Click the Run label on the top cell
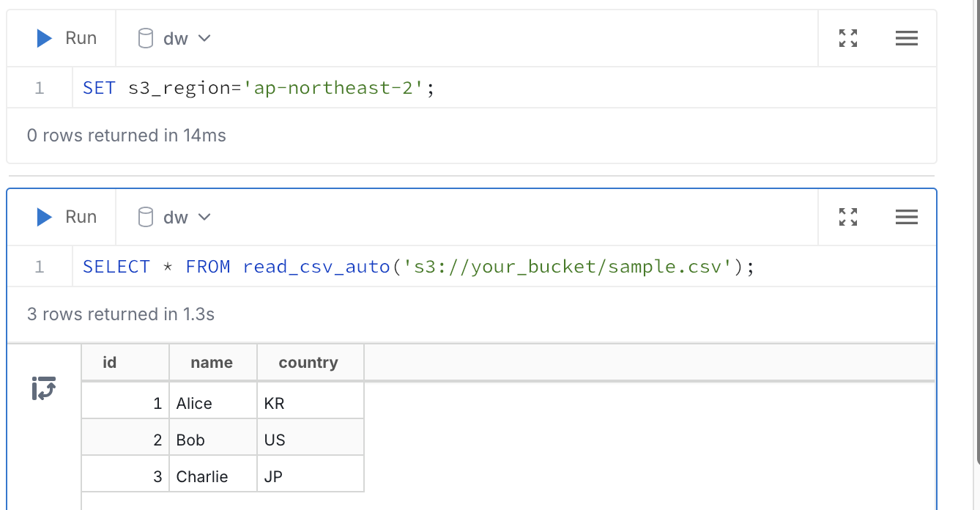 coord(81,38)
